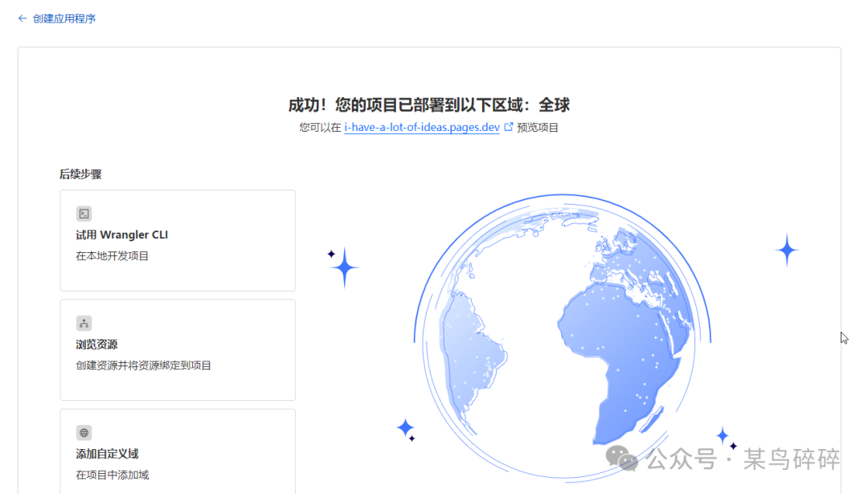Screen dimensions: 868x494
Task: Click the 预览项目 text after the URL
Action: pyautogui.click(x=538, y=127)
